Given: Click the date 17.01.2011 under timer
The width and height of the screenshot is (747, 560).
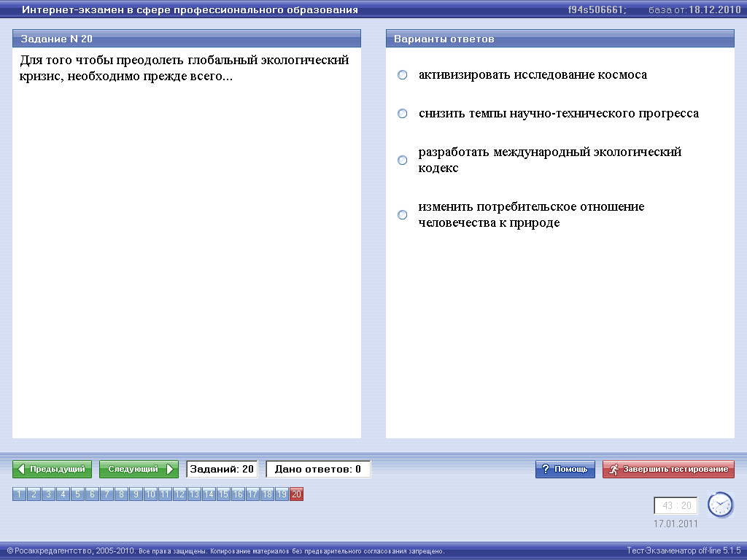Looking at the screenshot, I should pos(676,524).
